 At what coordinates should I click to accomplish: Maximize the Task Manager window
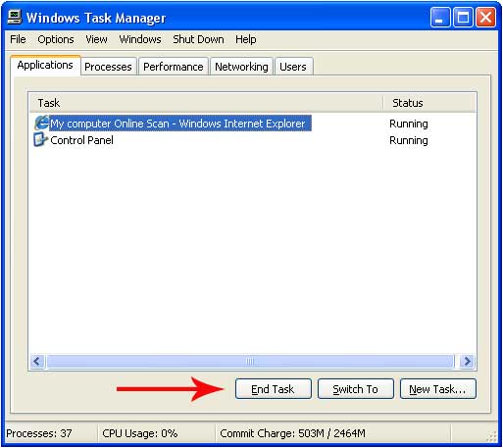point(463,17)
